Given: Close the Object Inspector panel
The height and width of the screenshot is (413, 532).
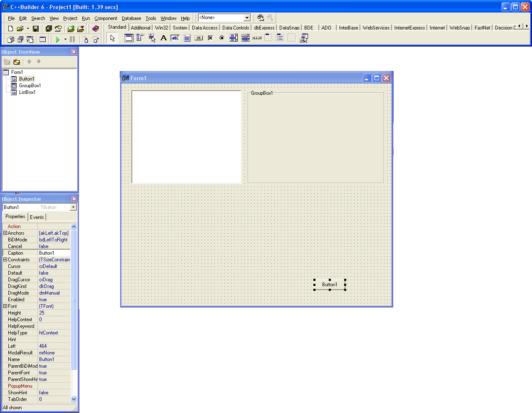Looking at the screenshot, I should coord(74,199).
